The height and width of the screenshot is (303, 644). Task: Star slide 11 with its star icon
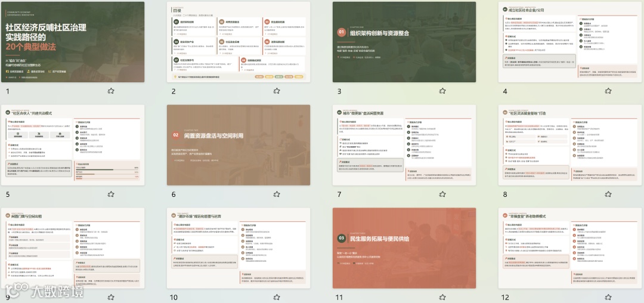(442, 297)
